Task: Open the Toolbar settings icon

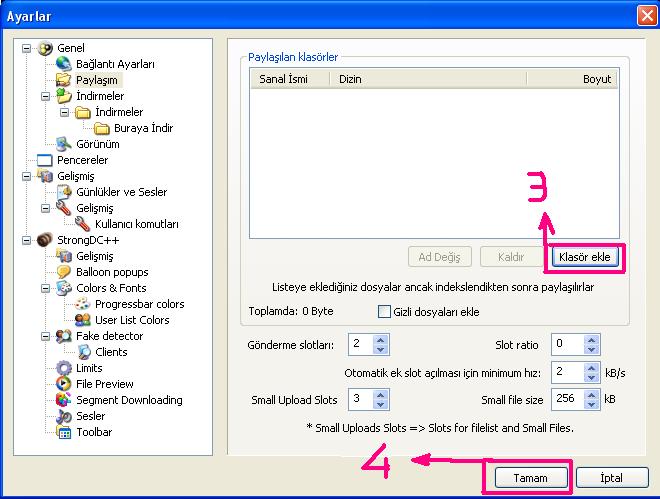Action: pyautogui.click(x=64, y=432)
